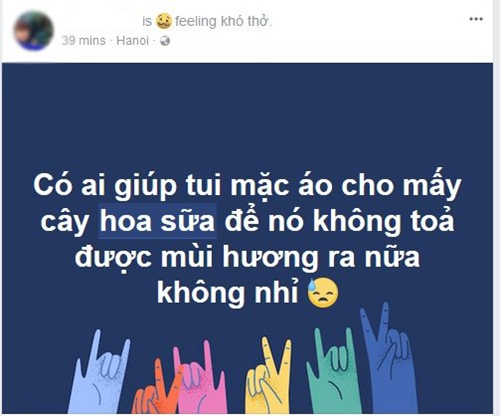
Task: Click the "không nhỉ" words in post
Action: click(228, 293)
